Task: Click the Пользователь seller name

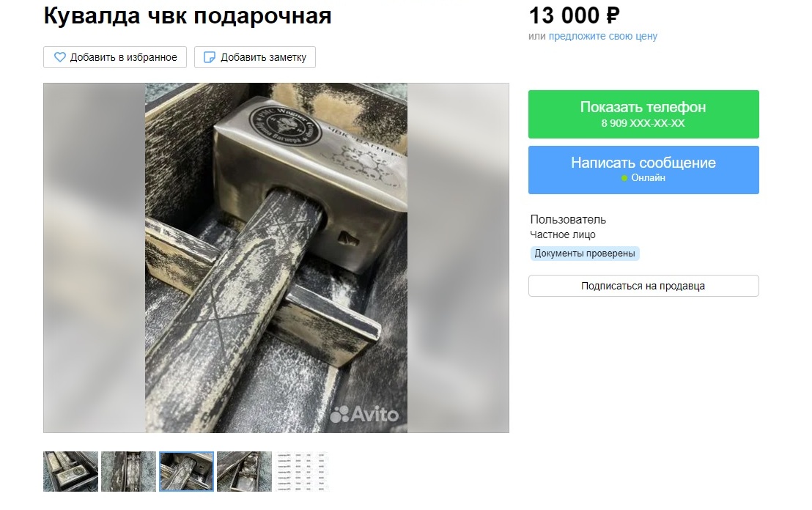Action: click(x=568, y=220)
